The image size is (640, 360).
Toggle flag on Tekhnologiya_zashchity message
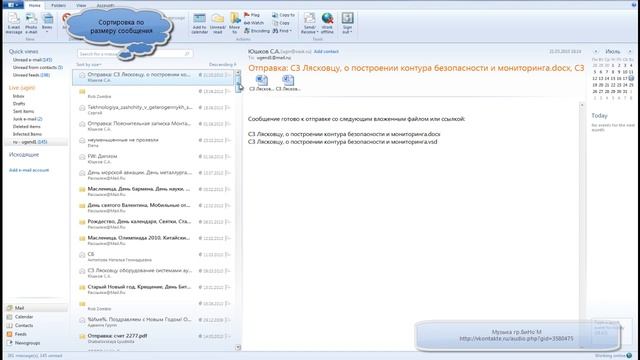pyautogui.click(x=228, y=108)
